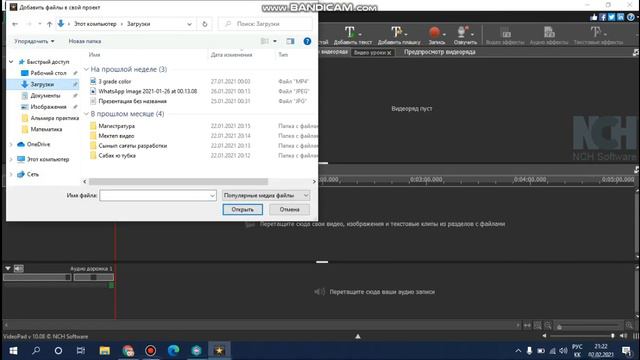640x360 pixels.
Task: Click the thumbs-up like icon
Action: click(x=593, y=17)
